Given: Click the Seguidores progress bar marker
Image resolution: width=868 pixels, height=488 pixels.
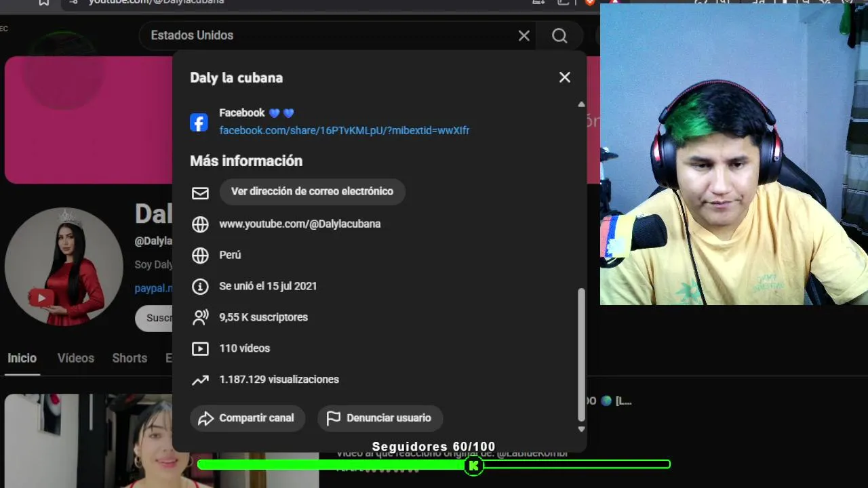Looking at the screenshot, I should point(474,465).
